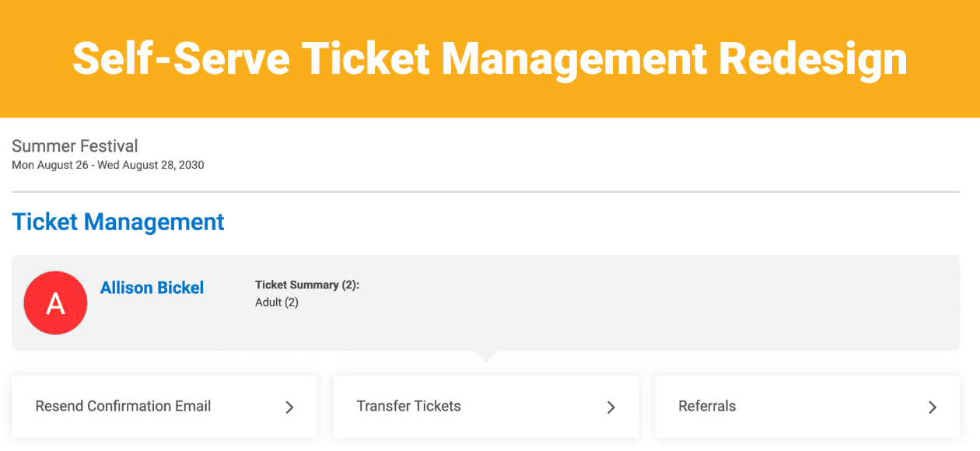Open the Referrals label text

pos(707,406)
